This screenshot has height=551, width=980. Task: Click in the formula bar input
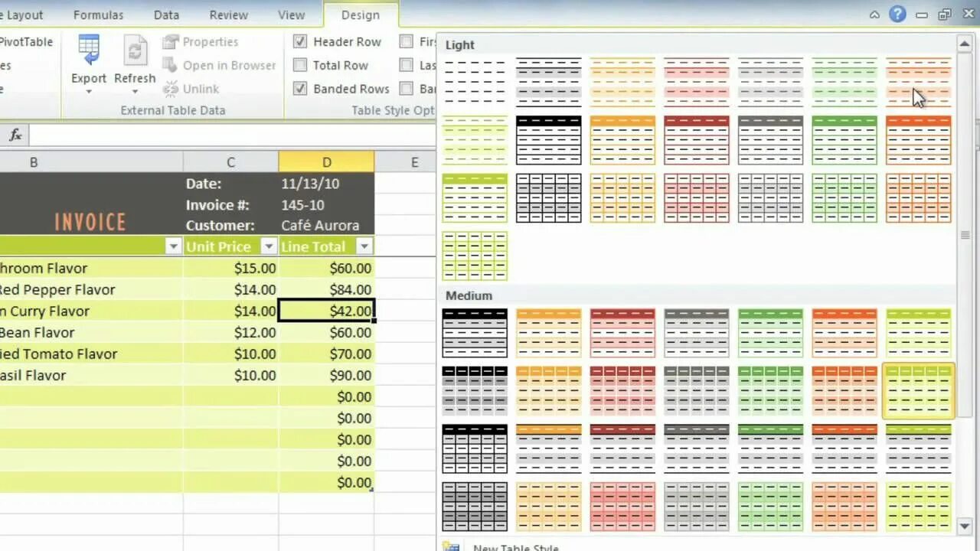[233, 135]
